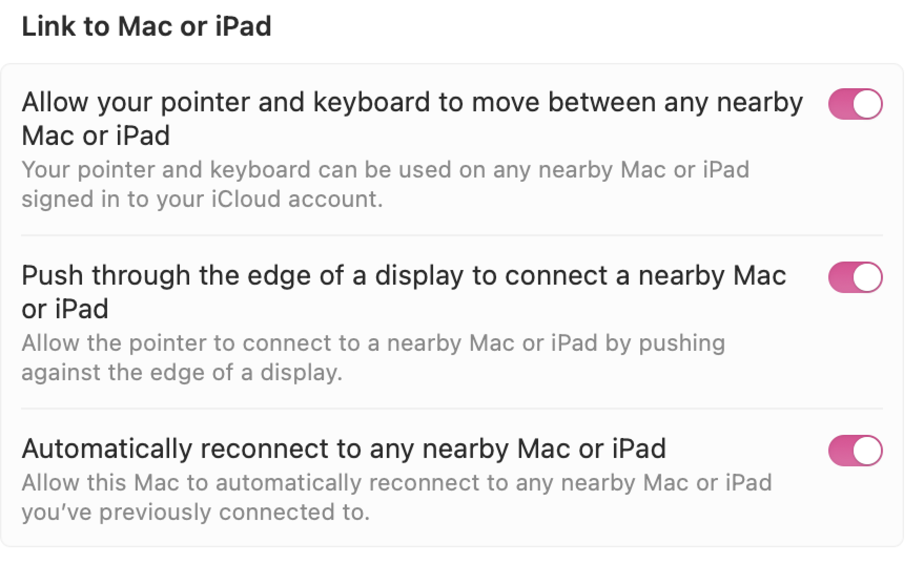924x584 pixels.
Task: Click pink track of Push through switch
Action: pos(840,277)
